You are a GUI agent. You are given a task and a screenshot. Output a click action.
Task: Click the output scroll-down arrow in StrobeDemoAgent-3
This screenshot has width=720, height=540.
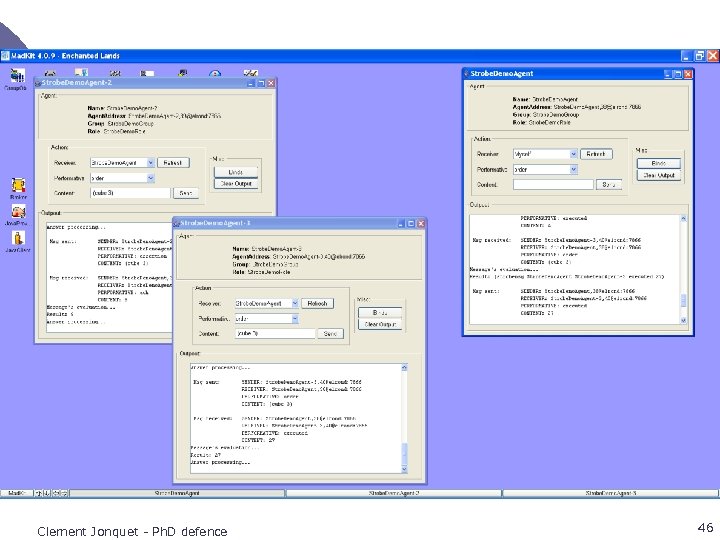coord(405,469)
